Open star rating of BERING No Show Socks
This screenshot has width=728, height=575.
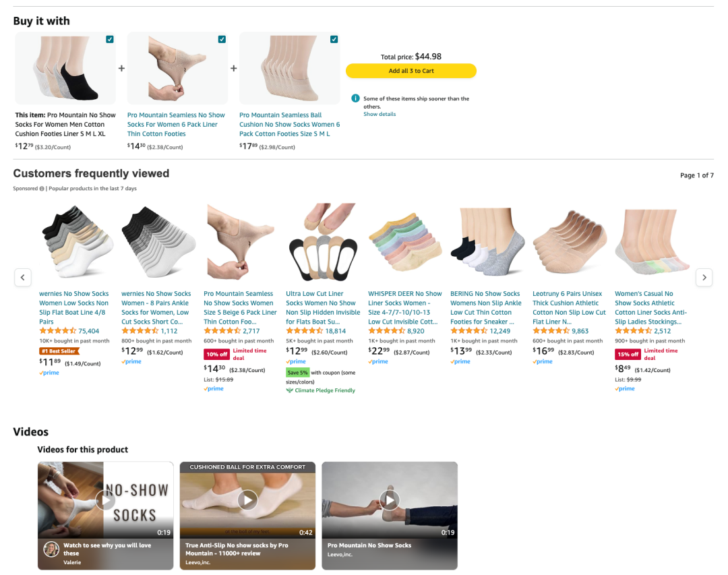[x=468, y=331]
